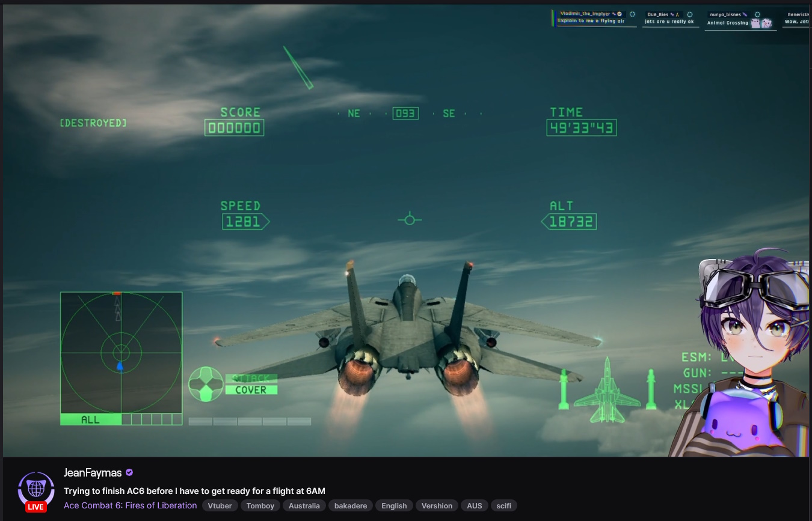
Task: Select the Vtuber tag
Action: 220,506
